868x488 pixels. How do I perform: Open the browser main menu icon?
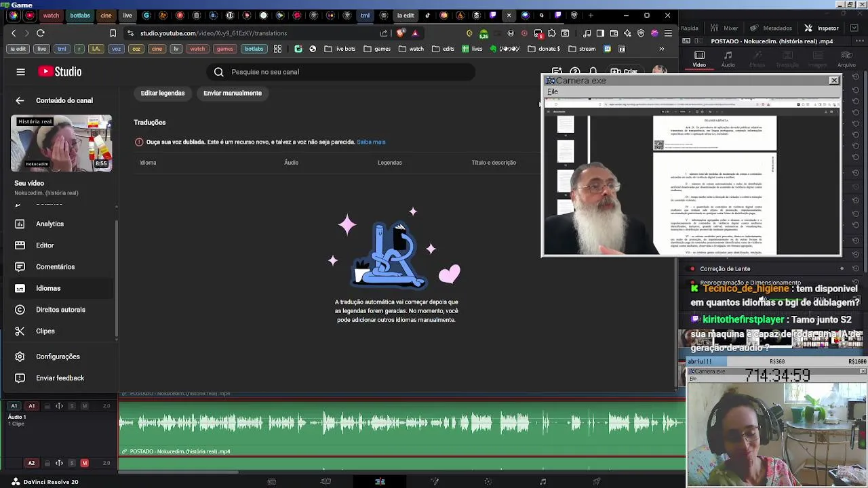pos(668,33)
